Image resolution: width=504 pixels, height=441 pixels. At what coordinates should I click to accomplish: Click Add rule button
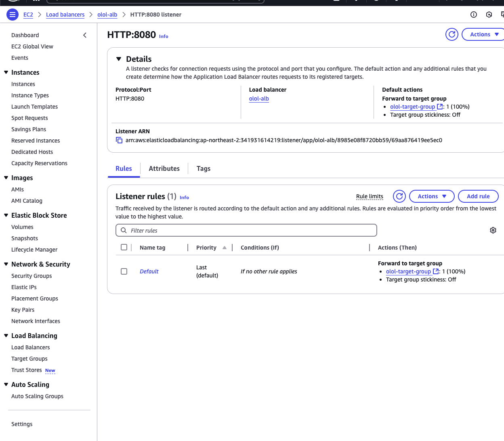point(478,196)
